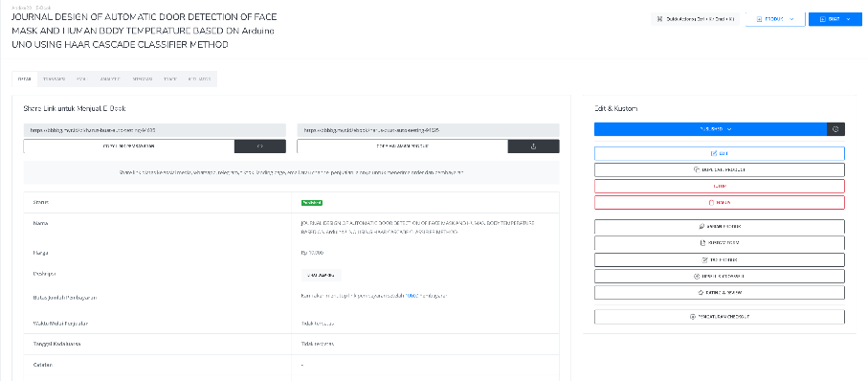Screen dimensions: 868x381
Task: Click 'Tidak tersedia' in the Waktu Mulai Penjualan row
Action: point(317,323)
